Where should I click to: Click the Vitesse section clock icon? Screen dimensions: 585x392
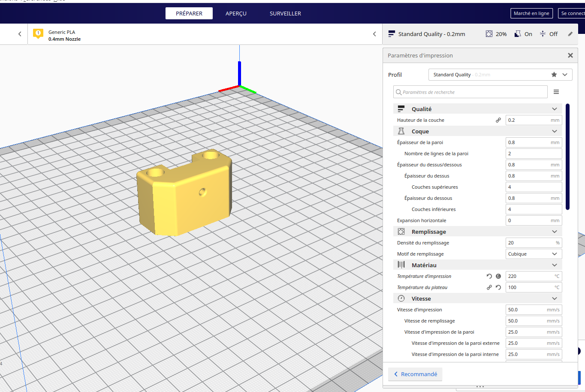point(401,299)
